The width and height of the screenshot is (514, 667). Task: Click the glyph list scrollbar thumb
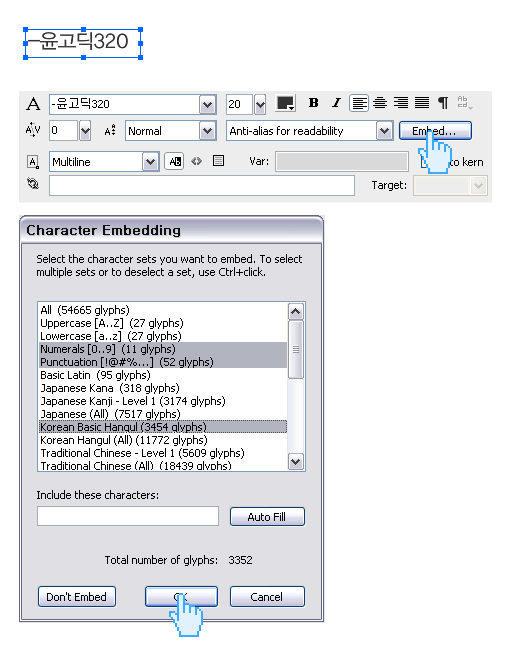click(x=296, y=350)
